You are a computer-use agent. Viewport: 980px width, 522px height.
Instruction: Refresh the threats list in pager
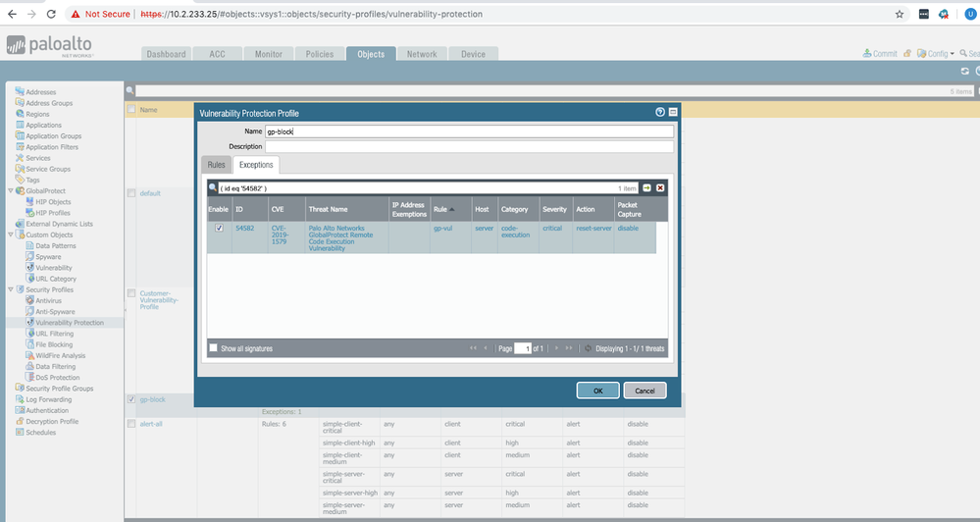pyautogui.click(x=588, y=348)
